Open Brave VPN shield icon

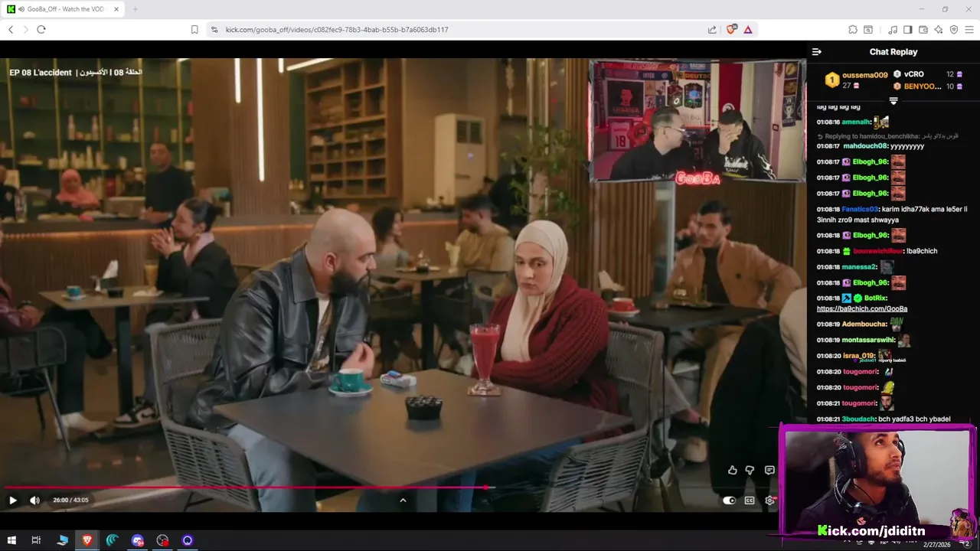point(954,29)
